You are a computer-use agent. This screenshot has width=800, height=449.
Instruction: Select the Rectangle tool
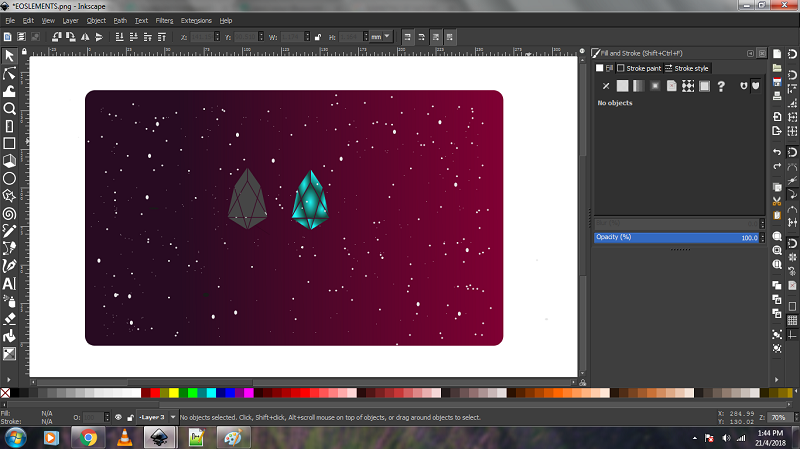[9, 143]
